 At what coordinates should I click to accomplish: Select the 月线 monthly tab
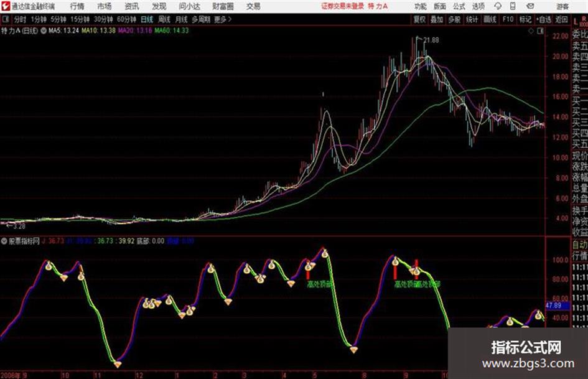pos(182,19)
